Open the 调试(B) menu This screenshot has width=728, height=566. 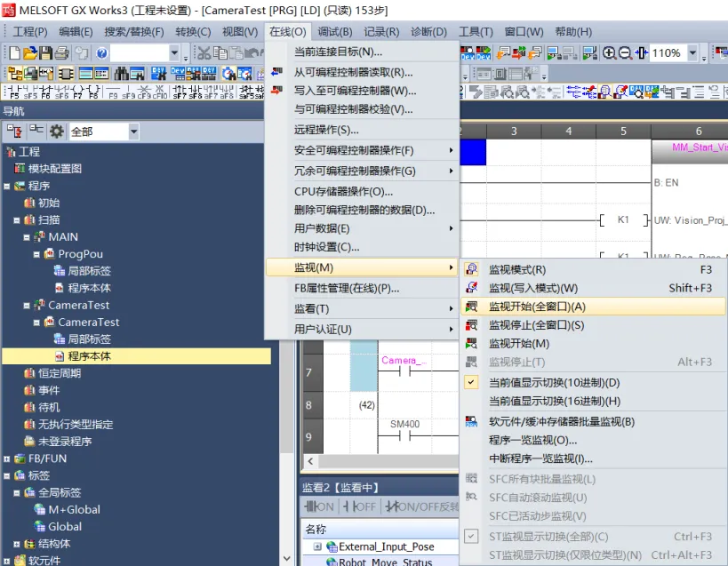coord(335,32)
